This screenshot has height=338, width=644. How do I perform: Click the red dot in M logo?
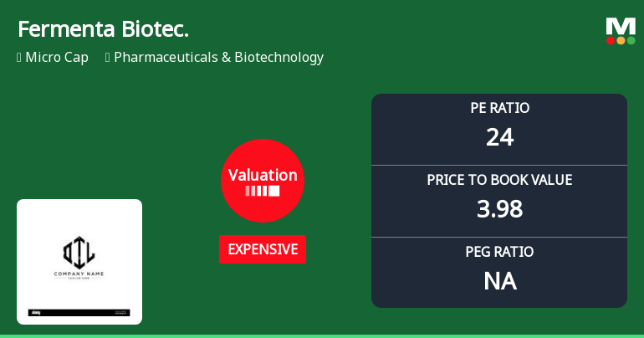pos(611,40)
